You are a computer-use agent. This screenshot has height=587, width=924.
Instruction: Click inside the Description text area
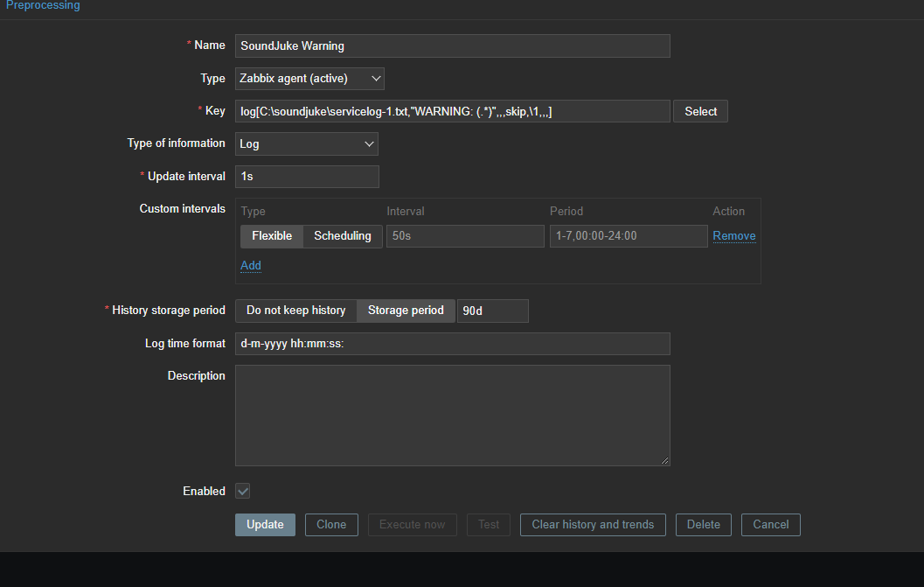tap(452, 415)
